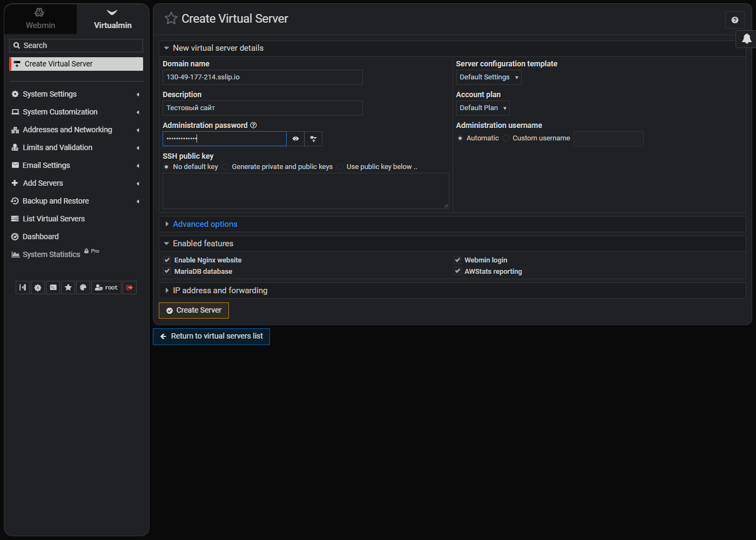756x540 pixels.
Task: Click the auto brightness theme icon
Action: click(38, 288)
